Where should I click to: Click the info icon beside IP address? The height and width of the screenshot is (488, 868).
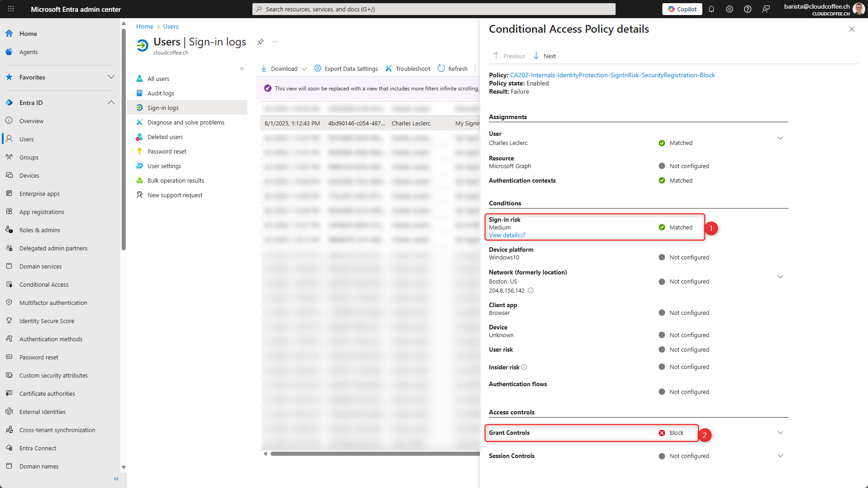531,291
